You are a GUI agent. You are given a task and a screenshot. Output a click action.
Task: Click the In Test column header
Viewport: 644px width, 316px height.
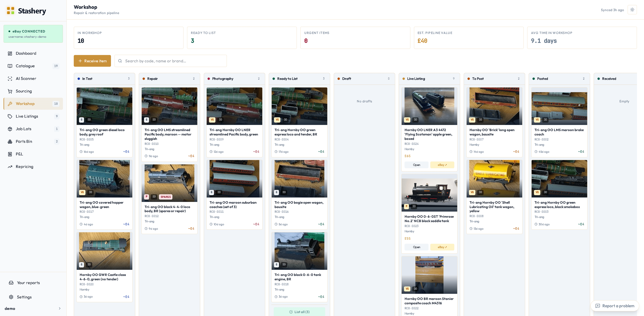click(x=104, y=79)
